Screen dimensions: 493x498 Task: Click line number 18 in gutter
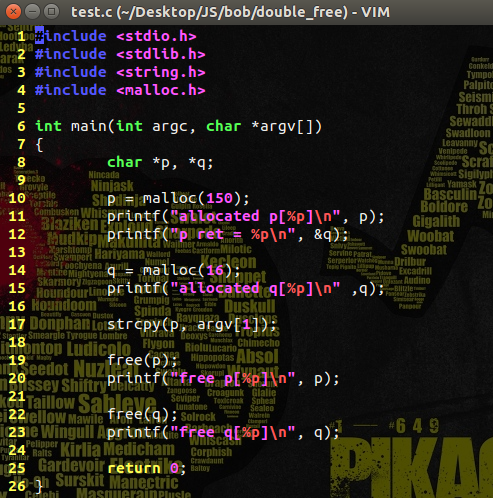pos(17,342)
